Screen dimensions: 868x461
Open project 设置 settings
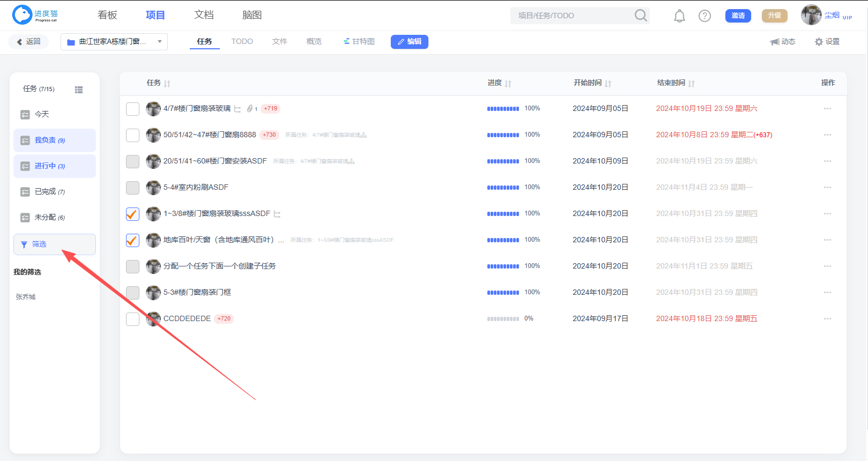click(827, 42)
